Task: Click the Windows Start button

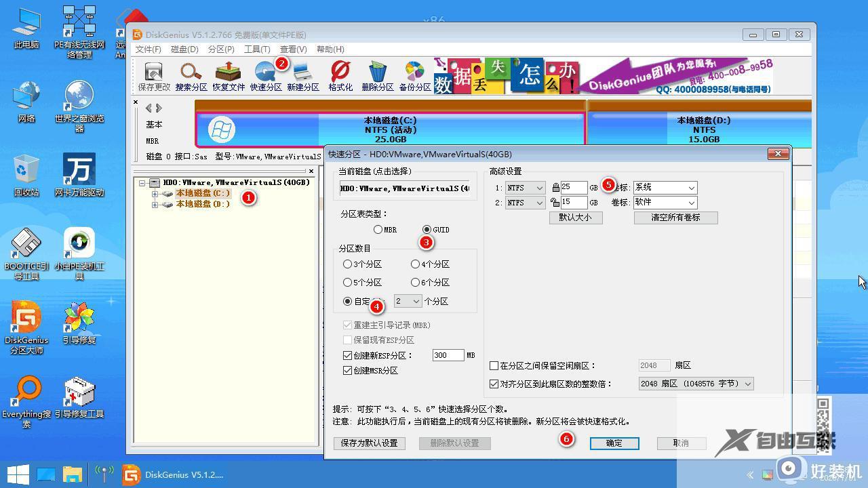Action: 18,474
